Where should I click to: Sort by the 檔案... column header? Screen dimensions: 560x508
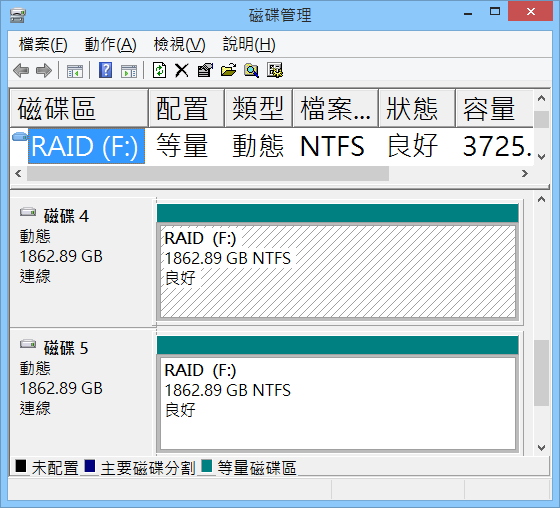tap(335, 108)
